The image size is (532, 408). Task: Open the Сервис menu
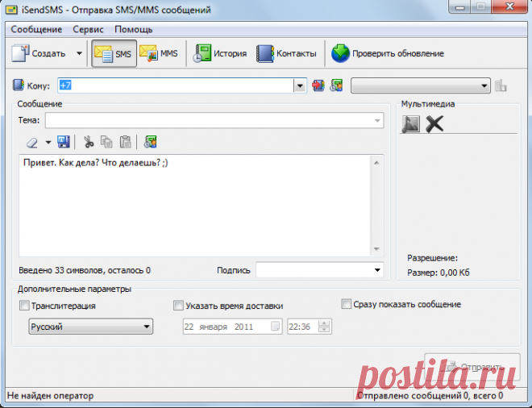tap(88, 30)
